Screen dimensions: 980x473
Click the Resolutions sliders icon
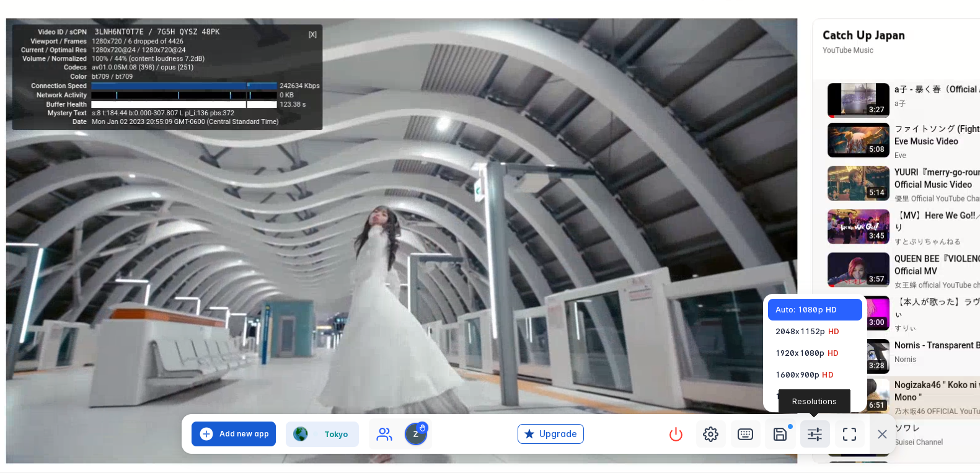click(814, 435)
